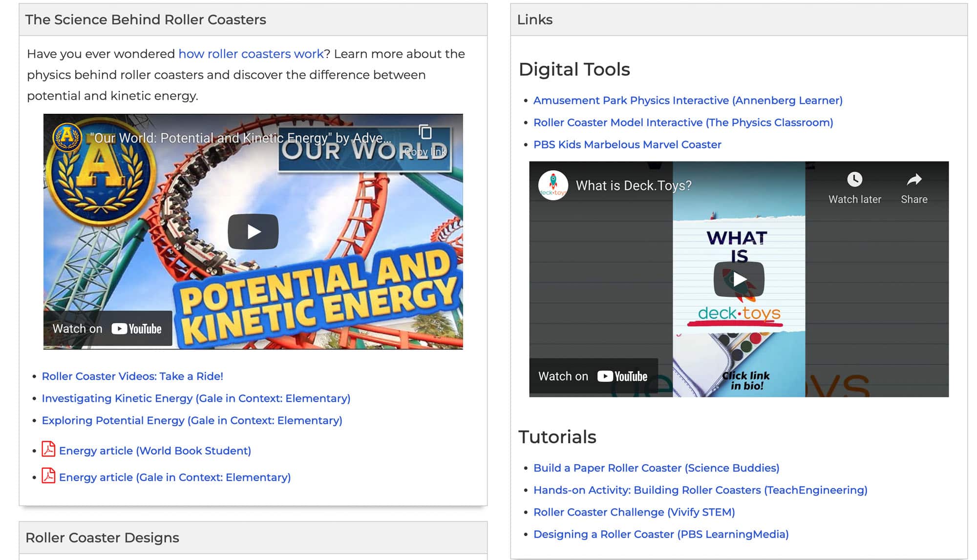
Task: Click the 'What is Deck.Toys?' video title
Action: pyautogui.click(x=634, y=186)
